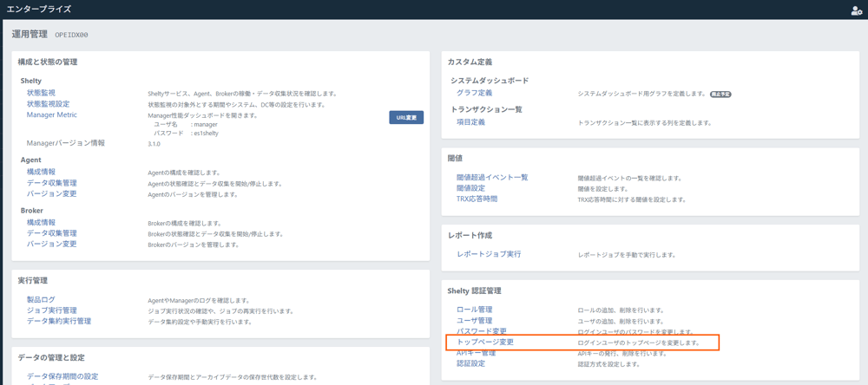Go to ロール管理

474,310
